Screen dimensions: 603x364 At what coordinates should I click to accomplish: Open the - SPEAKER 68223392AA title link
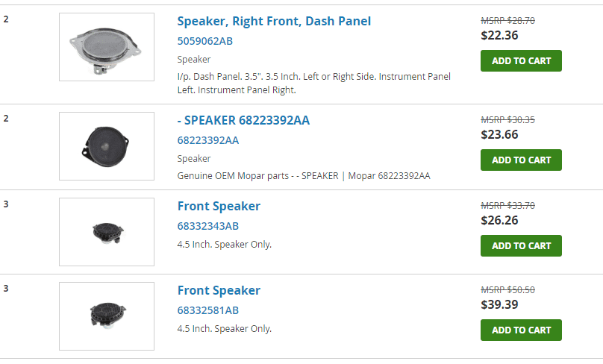tap(243, 120)
